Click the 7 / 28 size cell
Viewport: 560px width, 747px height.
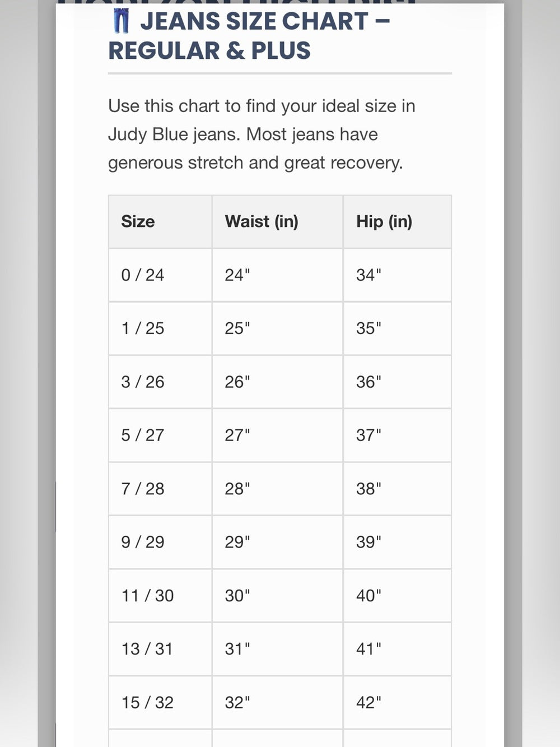[160, 489]
